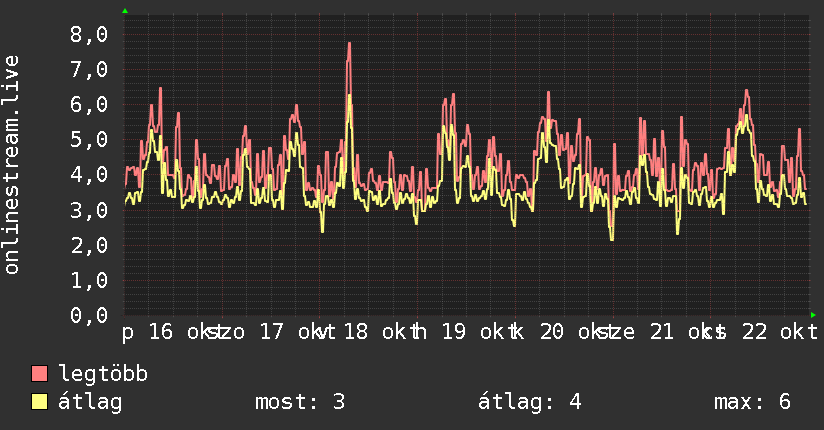
Task: Click the pink legtöbb legend swatch
Action: click(39, 373)
